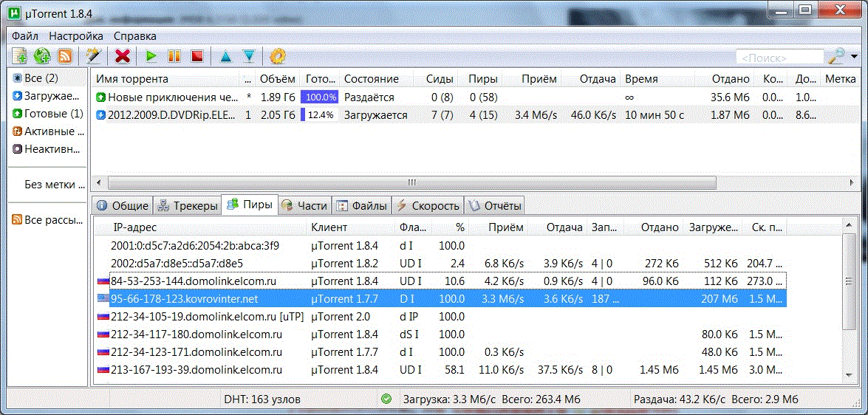868x415 pixels.
Task: Sort torrents by Время column header
Action: pos(657,79)
